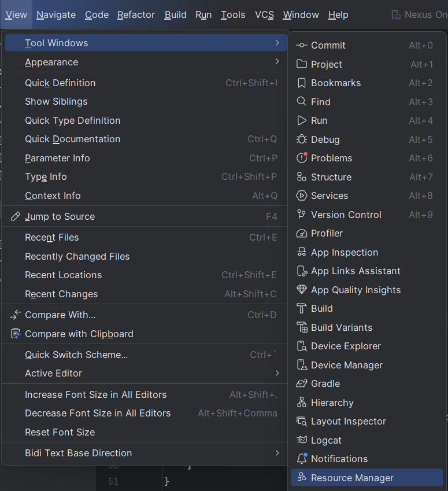Open the Refactor menu

click(x=136, y=14)
